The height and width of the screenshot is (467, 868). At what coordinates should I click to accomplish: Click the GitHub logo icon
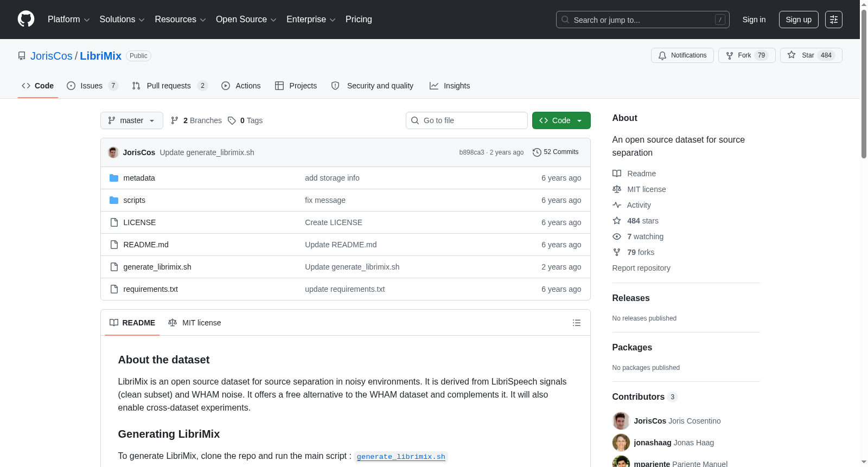[26, 19]
